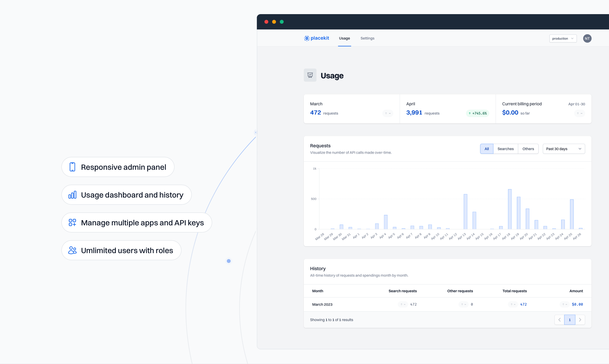Click the Responsive admin panel pill
Image resolution: width=609 pixels, height=364 pixels.
click(118, 167)
